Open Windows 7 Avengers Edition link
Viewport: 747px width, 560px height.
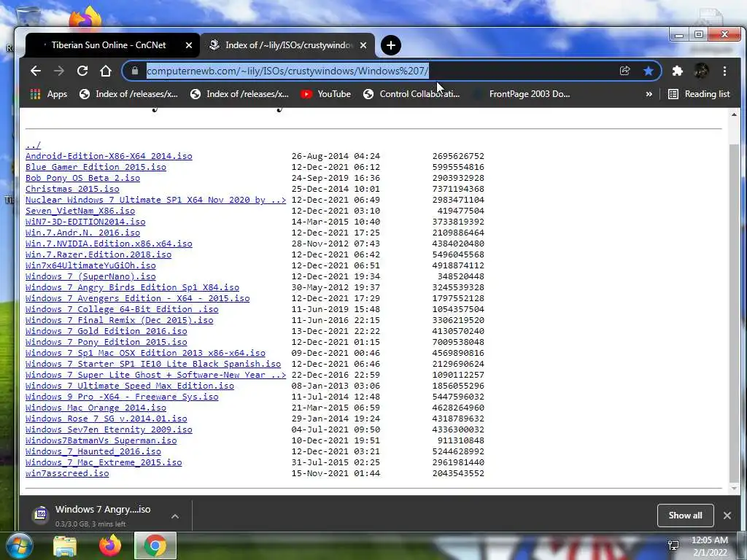click(x=138, y=298)
